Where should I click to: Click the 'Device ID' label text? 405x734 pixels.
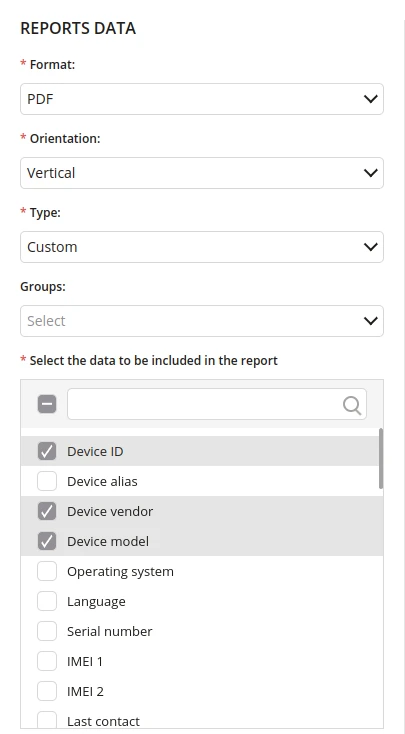(95, 451)
